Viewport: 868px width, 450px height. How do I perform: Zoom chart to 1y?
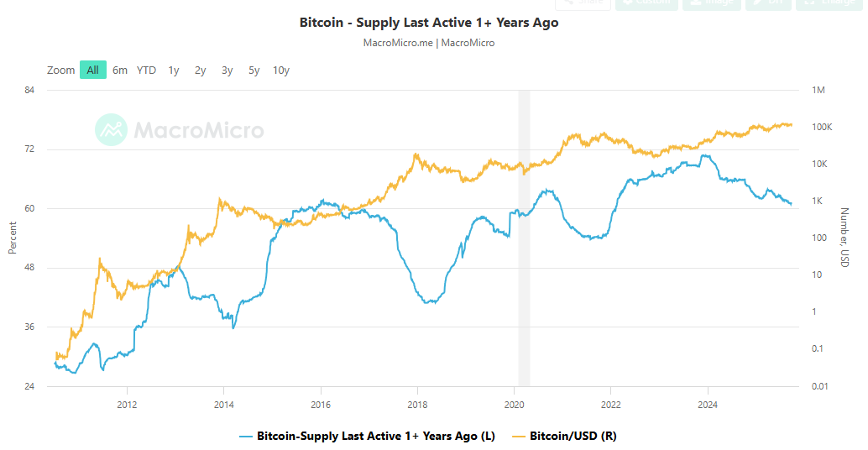click(174, 70)
